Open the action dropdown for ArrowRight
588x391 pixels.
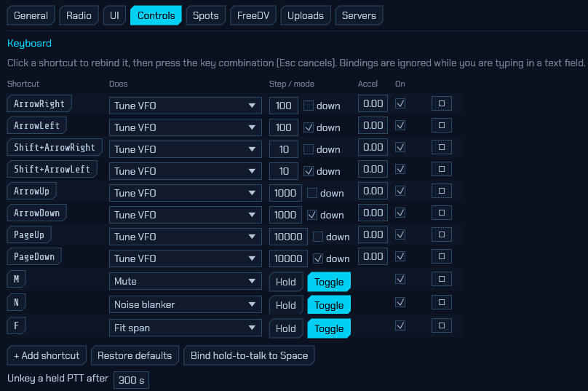pyautogui.click(x=186, y=106)
